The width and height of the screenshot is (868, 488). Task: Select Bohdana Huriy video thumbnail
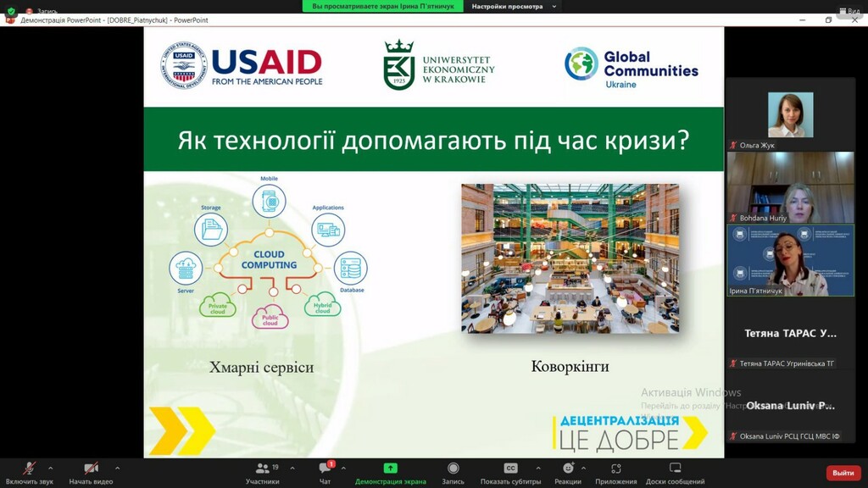(x=791, y=187)
